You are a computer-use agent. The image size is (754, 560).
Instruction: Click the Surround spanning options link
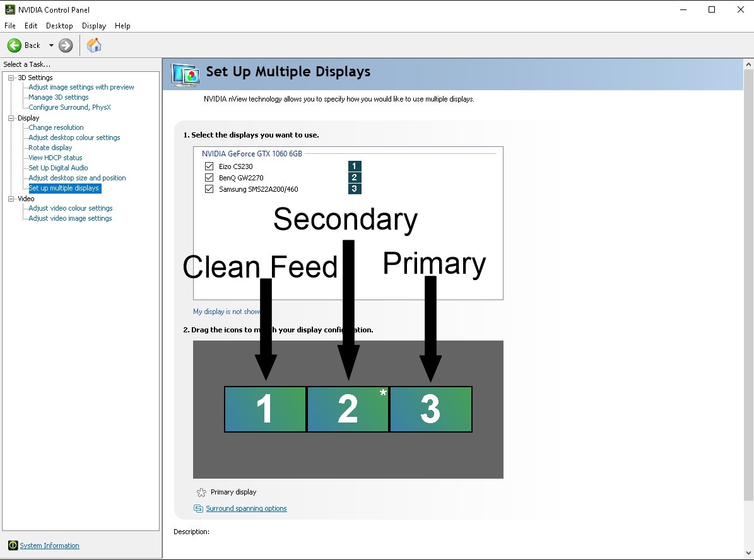[x=246, y=508]
